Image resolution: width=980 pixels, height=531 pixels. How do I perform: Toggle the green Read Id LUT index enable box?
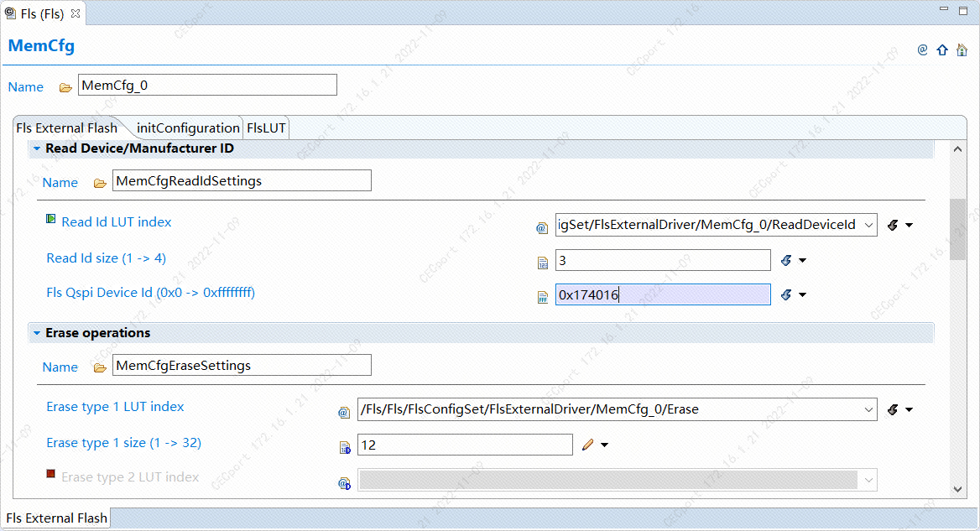click(51, 220)
